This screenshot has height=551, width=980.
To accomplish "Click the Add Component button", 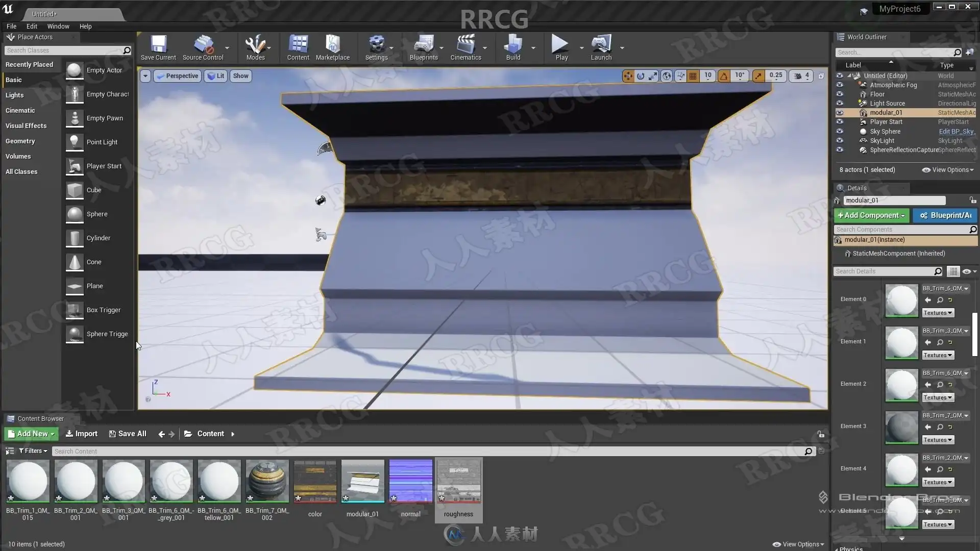I will pos(871,216).
